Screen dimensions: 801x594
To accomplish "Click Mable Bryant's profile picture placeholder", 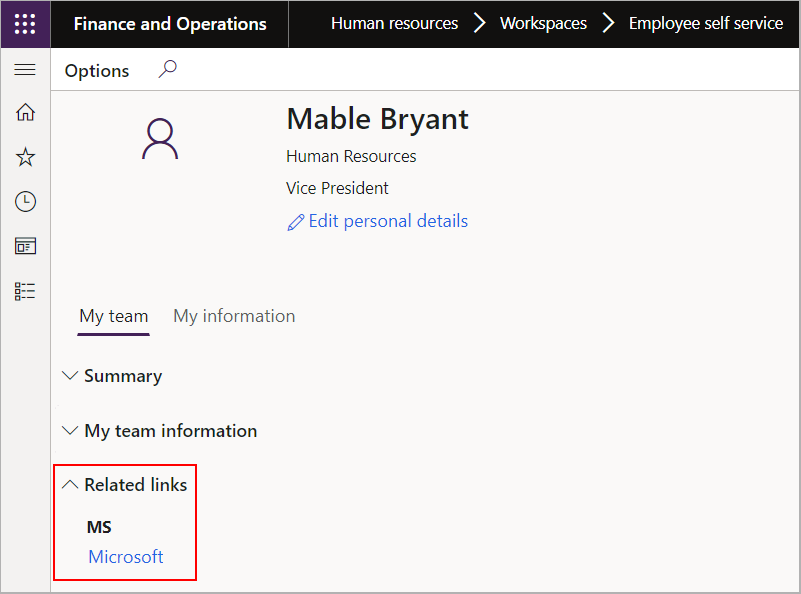I will (x=159, y=140).
